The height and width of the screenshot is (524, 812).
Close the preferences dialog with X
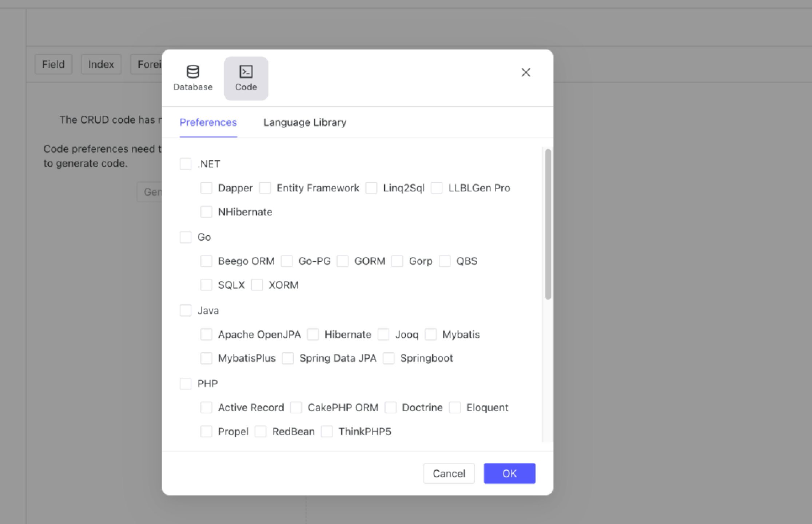526,72
